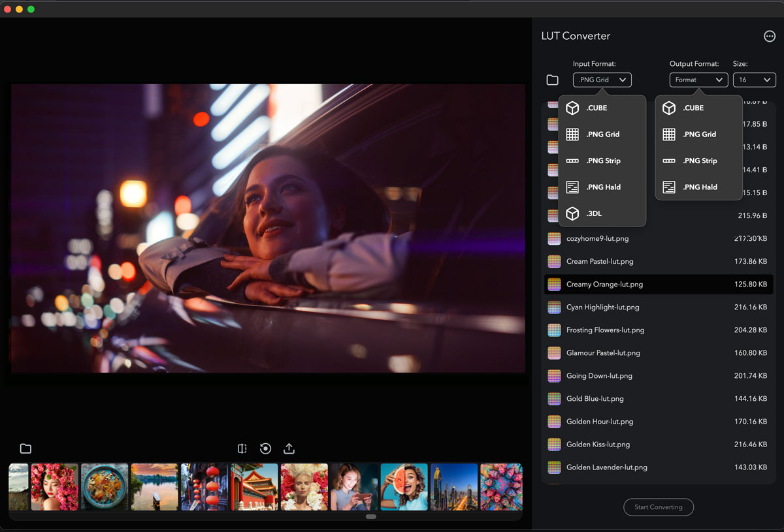This screenshot has width=784, height=532.
Task: Open the Output Format dropdown
Action: 698,80
